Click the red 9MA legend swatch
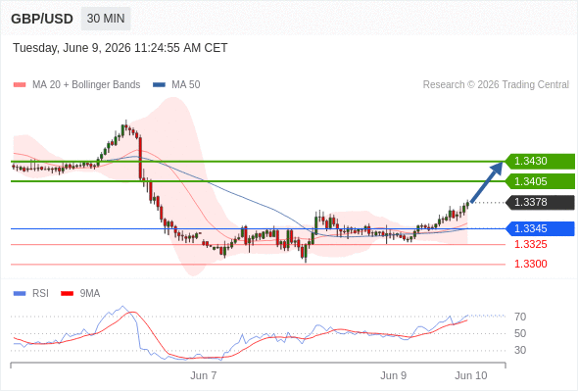The width and height of the screenshot is (578, 392). pos(67,294)
